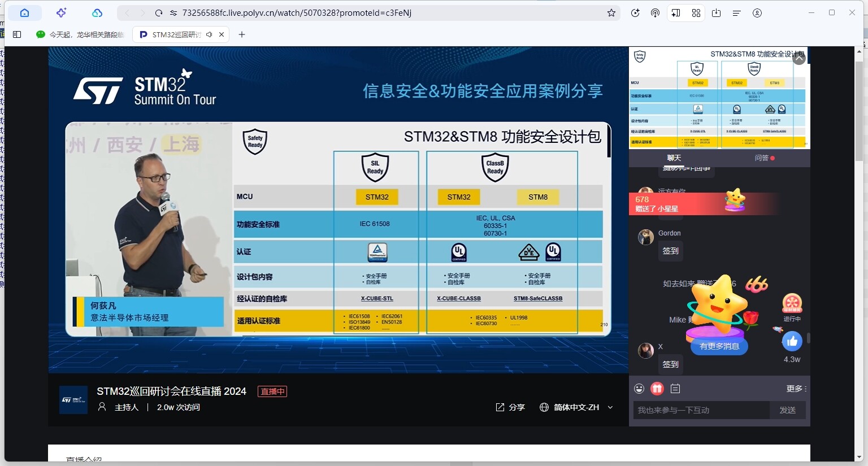The height and width of the screenshot is (466, 868).
Task: Select the 聊天 tab
Action: tap(674, 158)
